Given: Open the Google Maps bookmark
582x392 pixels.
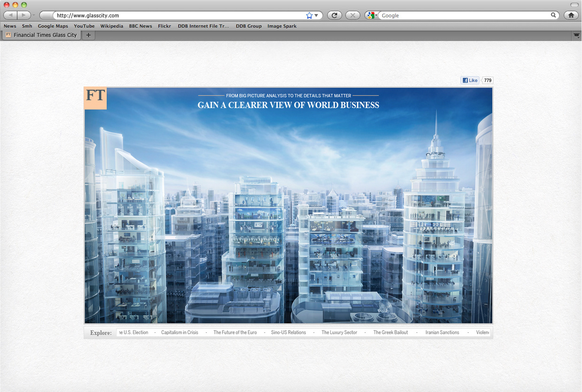Looking at the screenshot, I should pyautogui.click(x=53, y=26).
